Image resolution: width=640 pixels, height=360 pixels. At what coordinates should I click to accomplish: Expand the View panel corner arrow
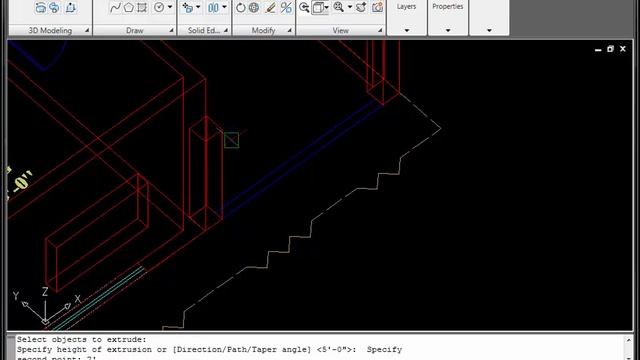[380, 30]
